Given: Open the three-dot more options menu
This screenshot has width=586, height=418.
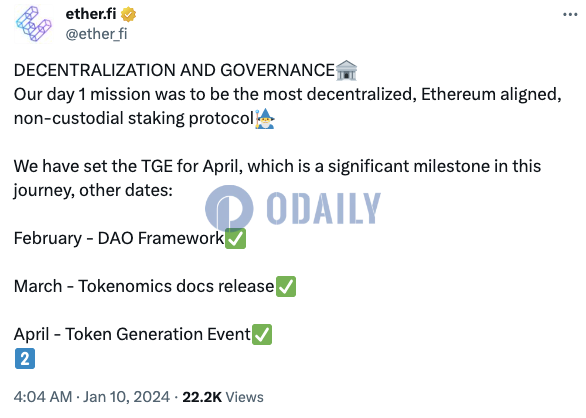Looking at the screenshot, I should coord(570,14).
